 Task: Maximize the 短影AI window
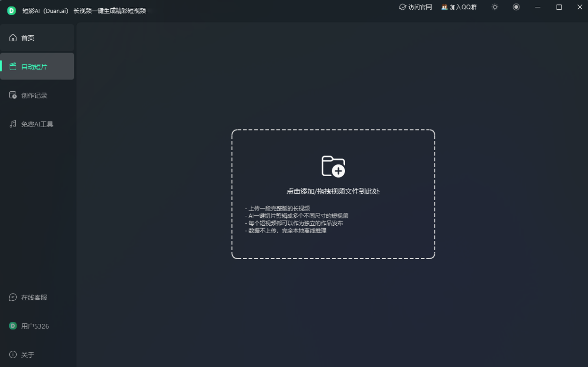(x=559, y=7)
